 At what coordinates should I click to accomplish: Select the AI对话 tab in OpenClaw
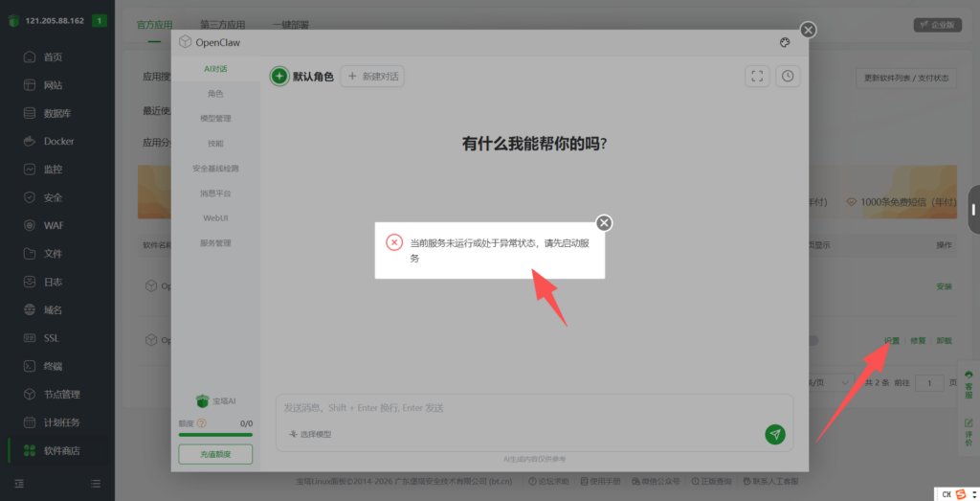click(x=215, y=69)
